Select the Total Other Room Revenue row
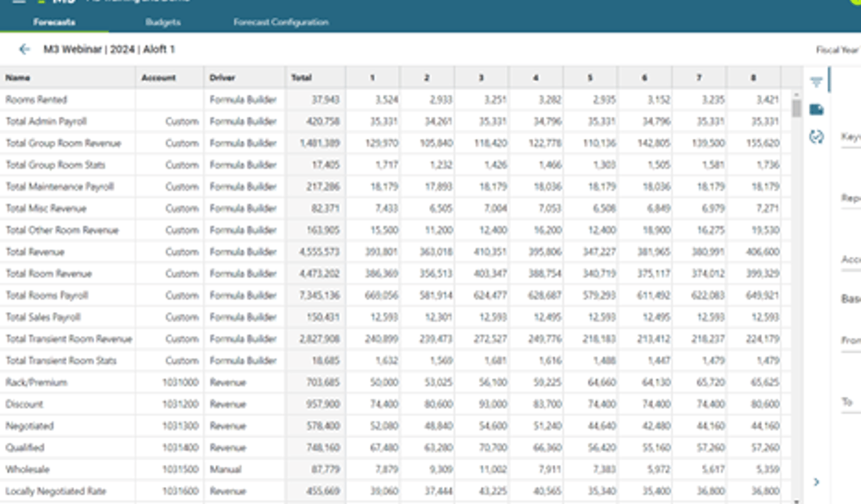Screen dimensions: 861x504 coord(62,230)
